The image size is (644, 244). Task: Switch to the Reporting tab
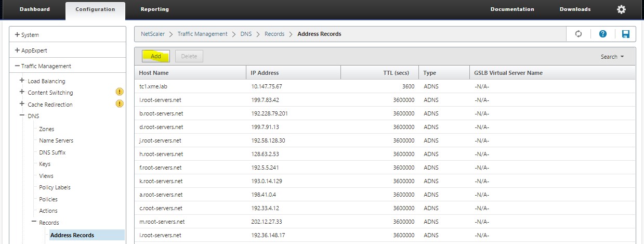pos(154,9)
